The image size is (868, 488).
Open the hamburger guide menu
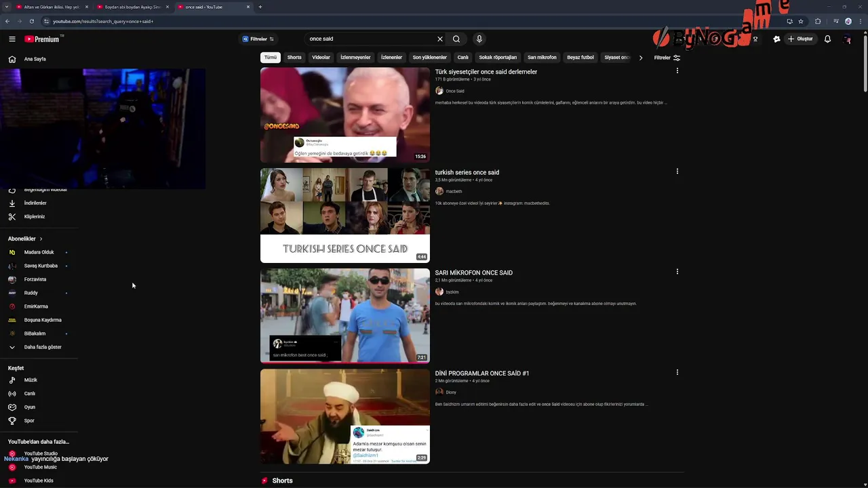click(12, 39)
